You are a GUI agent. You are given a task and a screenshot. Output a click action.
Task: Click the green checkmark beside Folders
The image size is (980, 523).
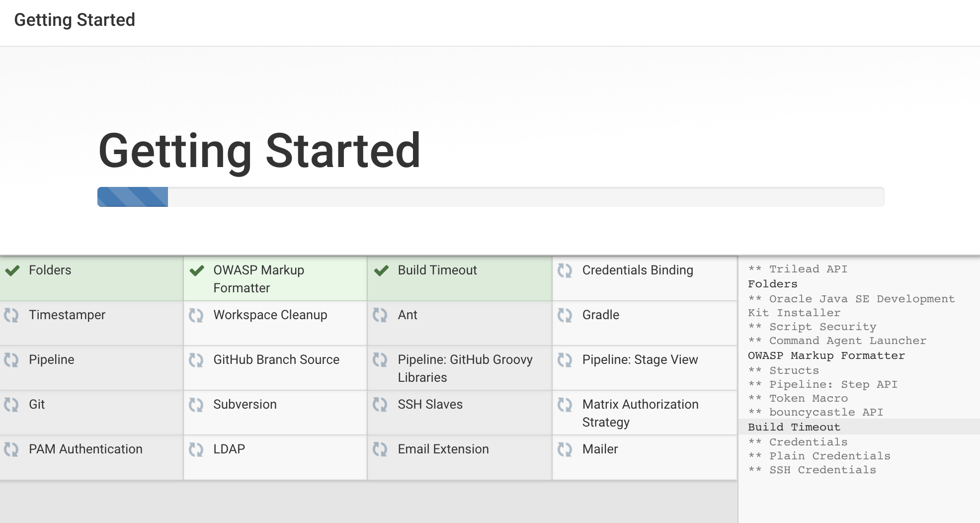tap(12, 270)
